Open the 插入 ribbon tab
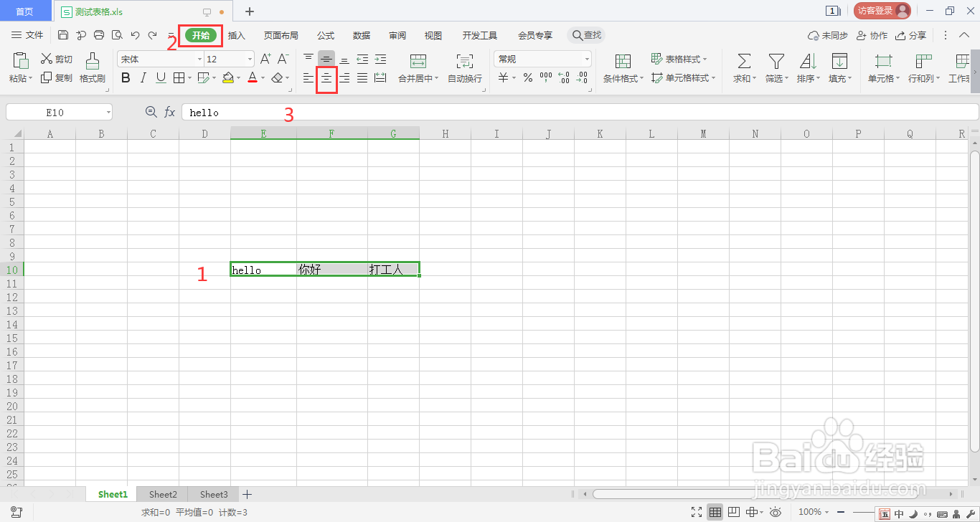Image resolution: width=980 pixels, height=522 pixels. (236, 35)
